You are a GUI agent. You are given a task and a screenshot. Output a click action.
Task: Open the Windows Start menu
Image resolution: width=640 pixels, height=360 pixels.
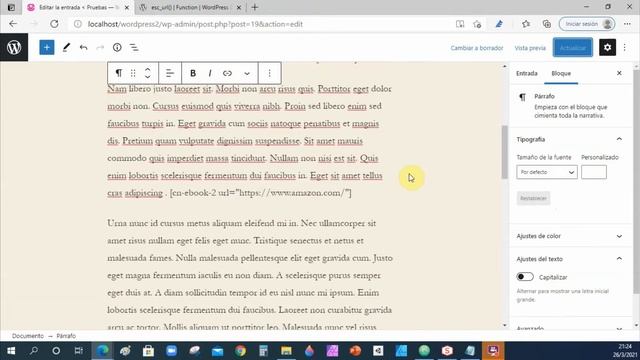click(11, 351)
